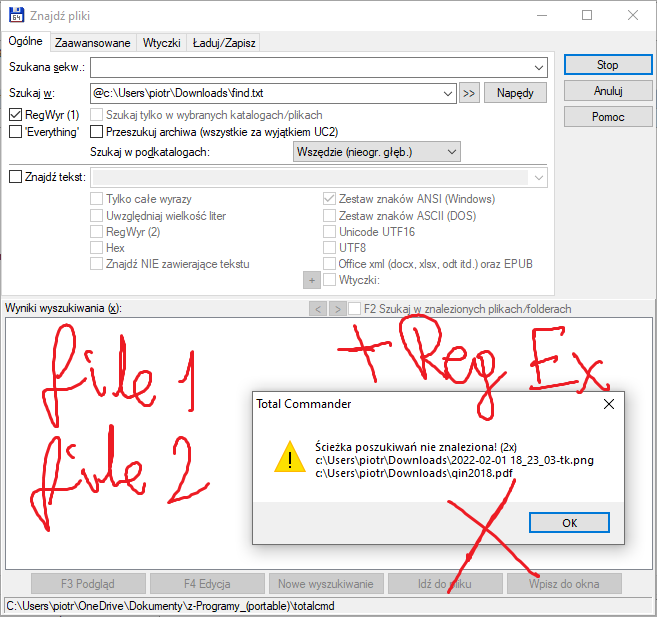Click the >> browse button next to search path
Screen dimensions: 657x617
click(x=469, y=93)
